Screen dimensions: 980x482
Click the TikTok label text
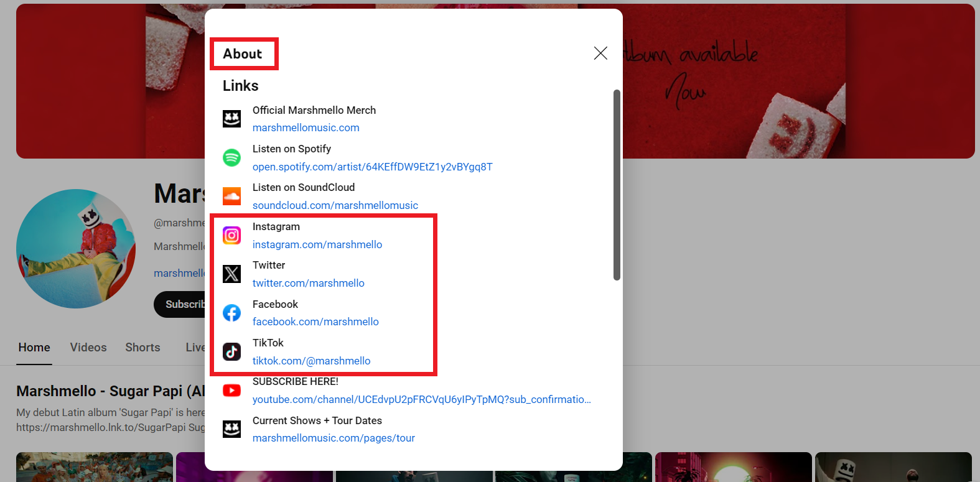[x=268, y=343]
